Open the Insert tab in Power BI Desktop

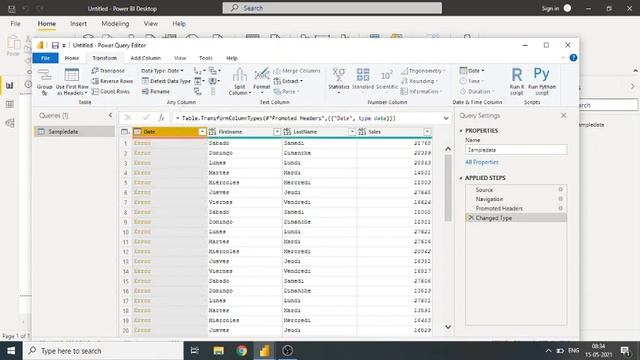pyautogui.click(x=78, y=24)
